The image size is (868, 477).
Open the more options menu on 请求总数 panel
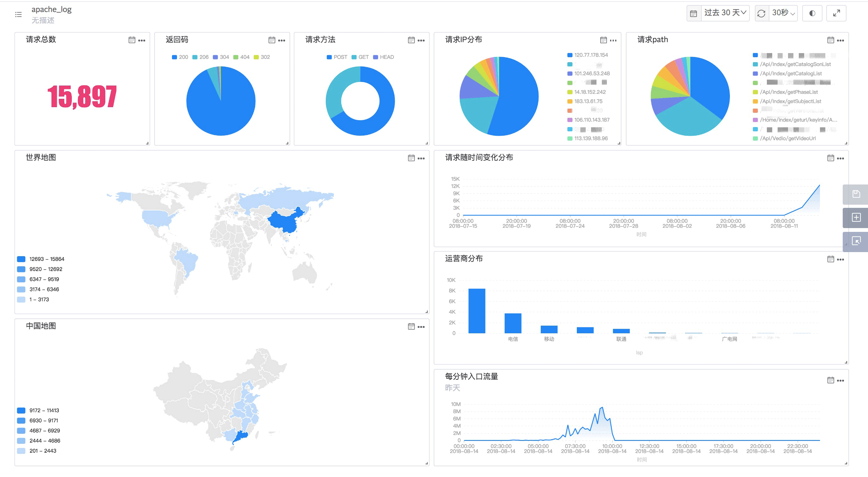point(142,40)
